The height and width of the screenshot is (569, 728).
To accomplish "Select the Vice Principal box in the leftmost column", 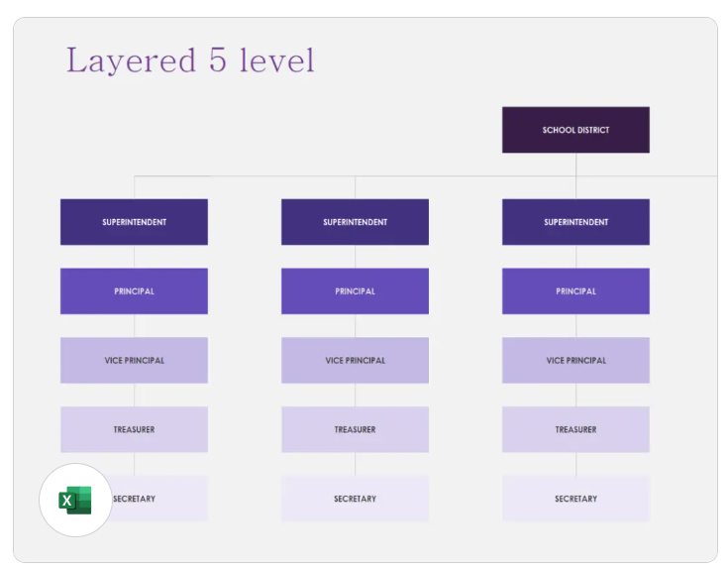I will click(134, 361).
